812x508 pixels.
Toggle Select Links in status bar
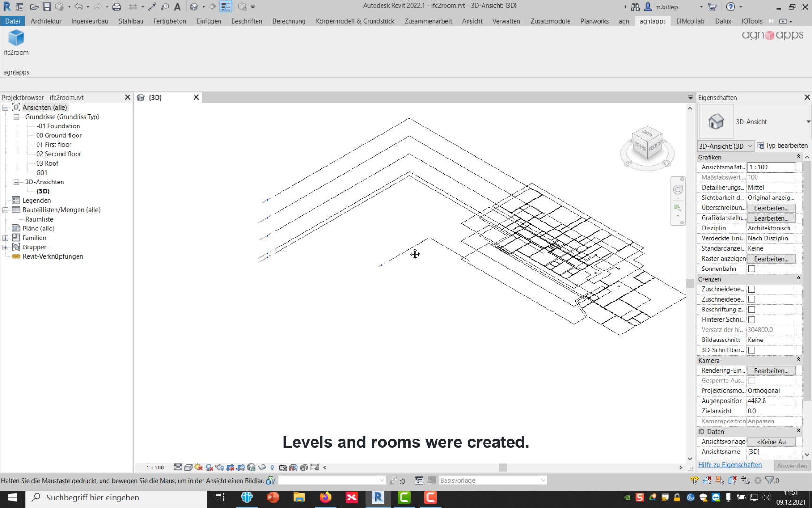(695, 481)
